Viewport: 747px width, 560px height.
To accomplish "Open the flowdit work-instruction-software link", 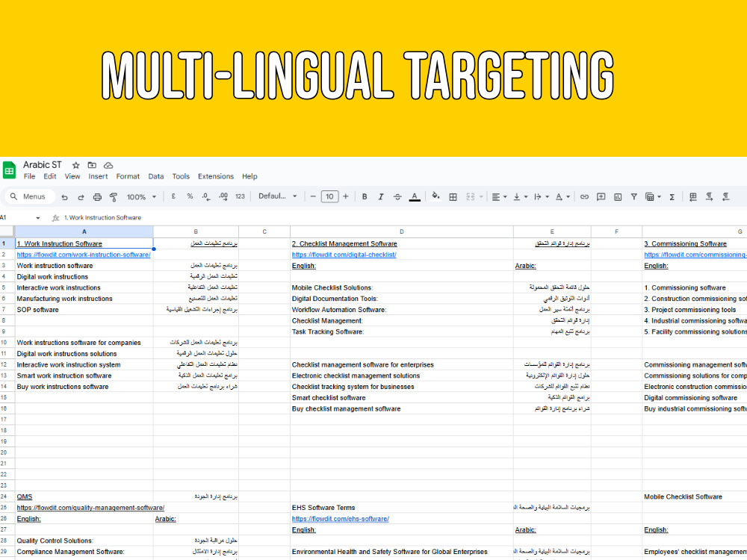I will click(84, 255).
